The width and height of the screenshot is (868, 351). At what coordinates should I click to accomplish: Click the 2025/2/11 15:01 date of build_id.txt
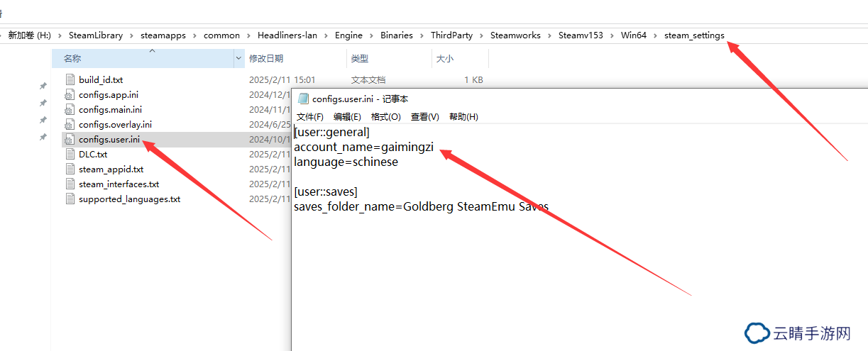pos(282,80)
